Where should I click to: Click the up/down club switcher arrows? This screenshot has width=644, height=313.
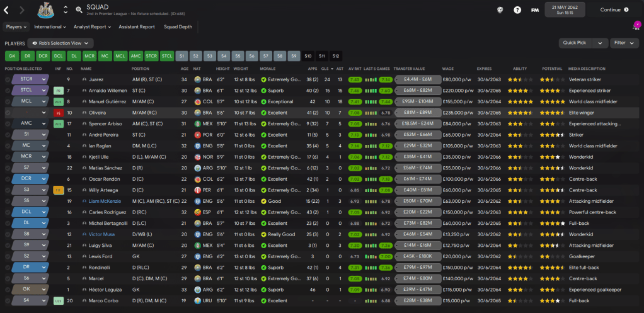click(x=66, y=10)
